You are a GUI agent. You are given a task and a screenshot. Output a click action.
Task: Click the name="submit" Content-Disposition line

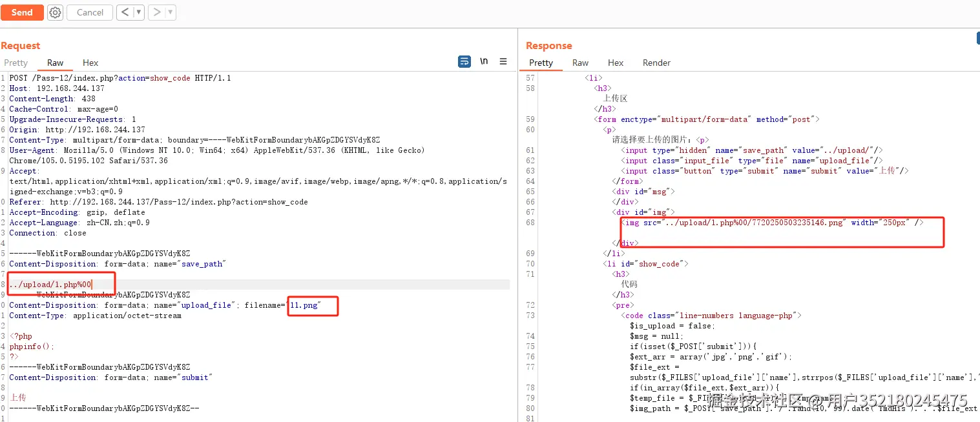[110, 377]
